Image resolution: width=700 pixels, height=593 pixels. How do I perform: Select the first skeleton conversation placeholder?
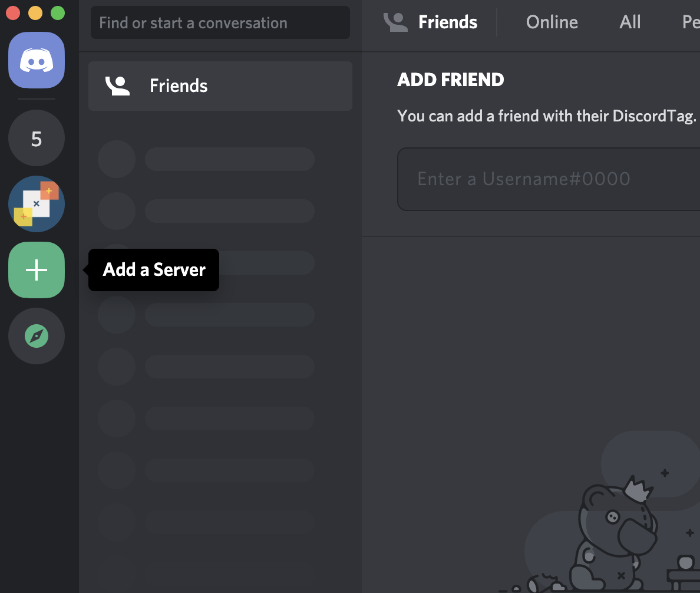[x=206, y=159]
